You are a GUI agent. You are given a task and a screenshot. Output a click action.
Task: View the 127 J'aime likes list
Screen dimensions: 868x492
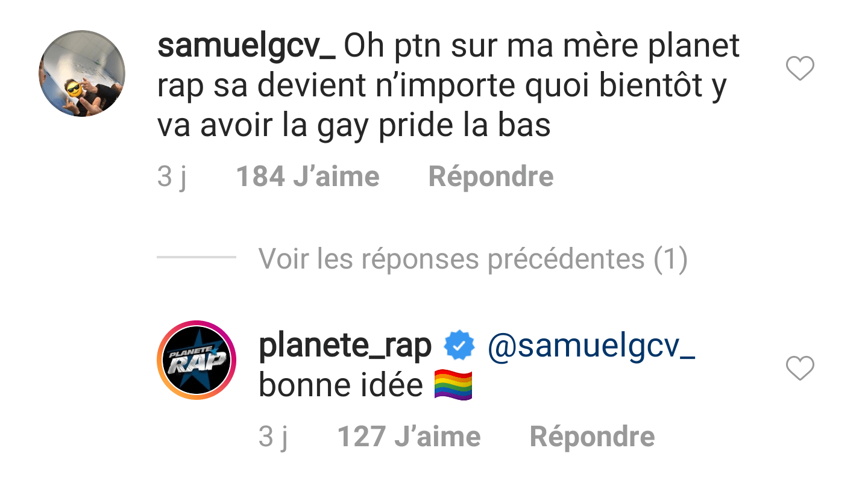click(409, 437)
